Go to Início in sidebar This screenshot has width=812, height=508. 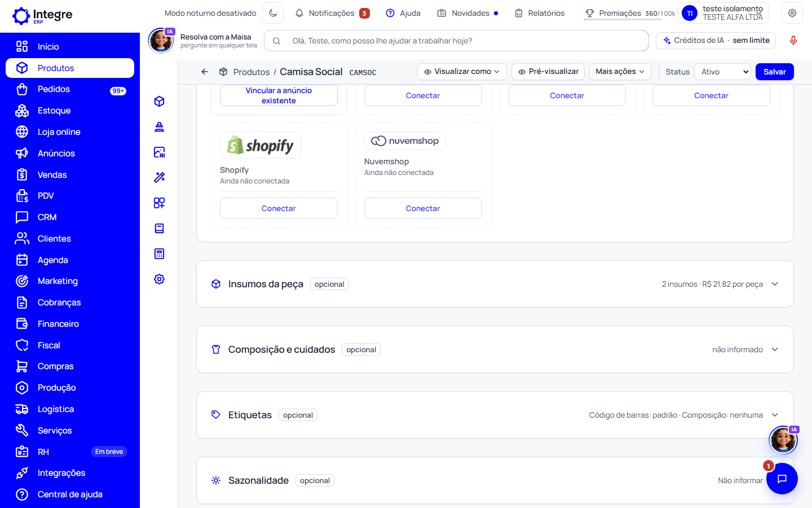click(x=70, y=46)
